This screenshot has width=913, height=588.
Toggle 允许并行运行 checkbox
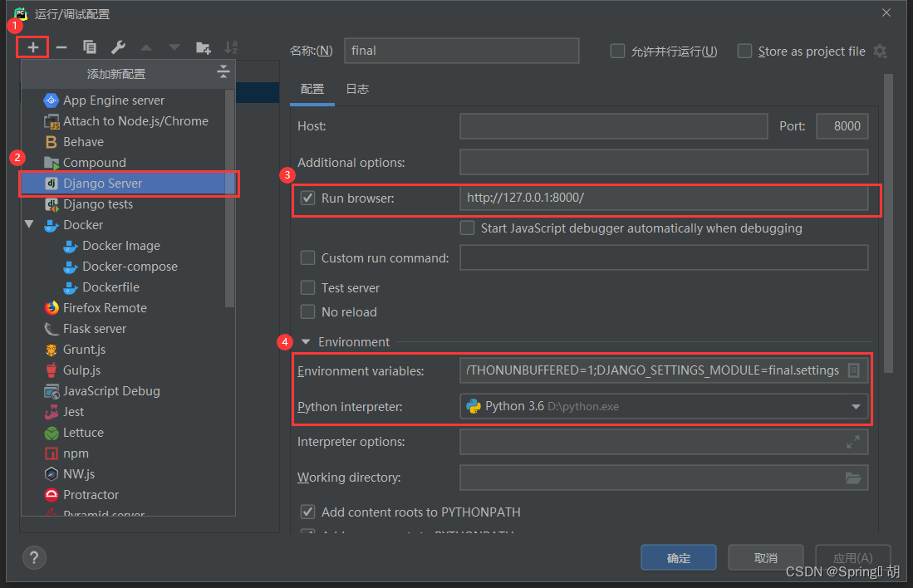point(617,51)
